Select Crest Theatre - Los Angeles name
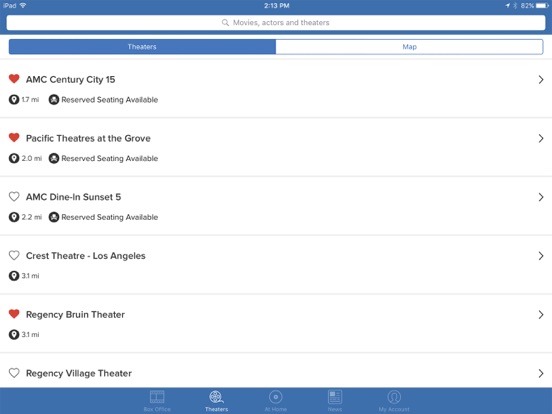Viewport: 552px width, 414px height. click(x=86, y=256)
